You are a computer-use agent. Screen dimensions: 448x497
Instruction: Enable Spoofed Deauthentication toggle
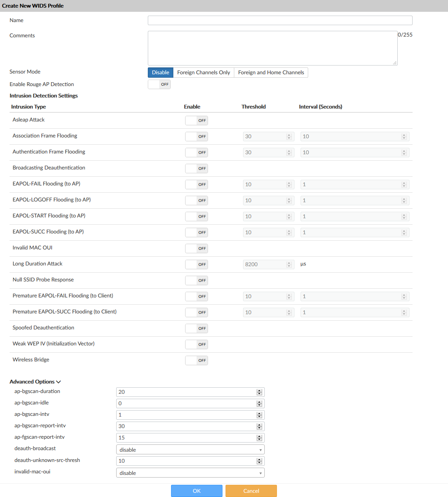pos(197,328)
